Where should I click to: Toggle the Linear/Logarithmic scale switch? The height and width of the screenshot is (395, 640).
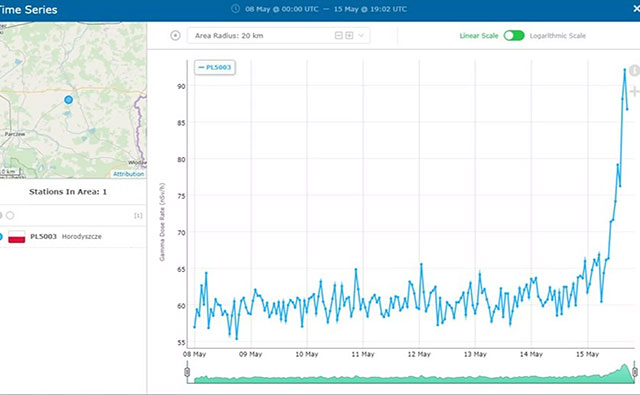coord(513,36)
